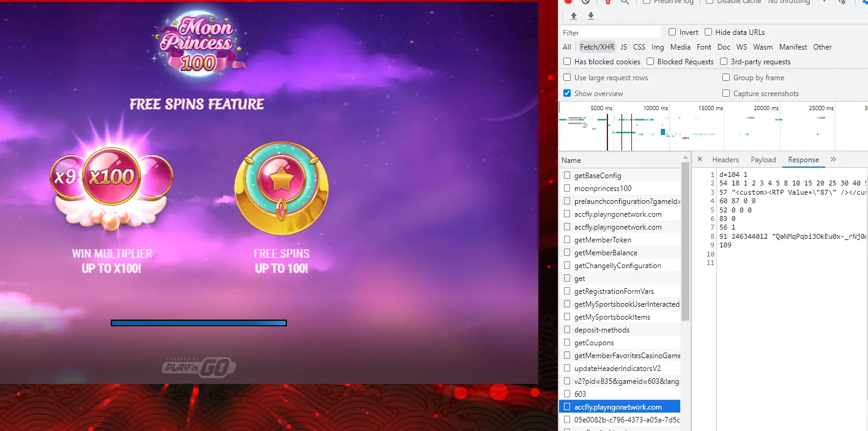This screenshot has width=868, height=431.
Task: Show only Manifest requests
Action: (793, 47)
